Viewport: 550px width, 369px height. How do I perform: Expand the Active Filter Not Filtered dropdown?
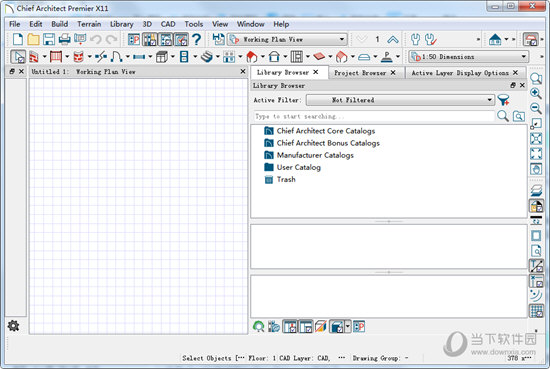click(x=400, y=100)
